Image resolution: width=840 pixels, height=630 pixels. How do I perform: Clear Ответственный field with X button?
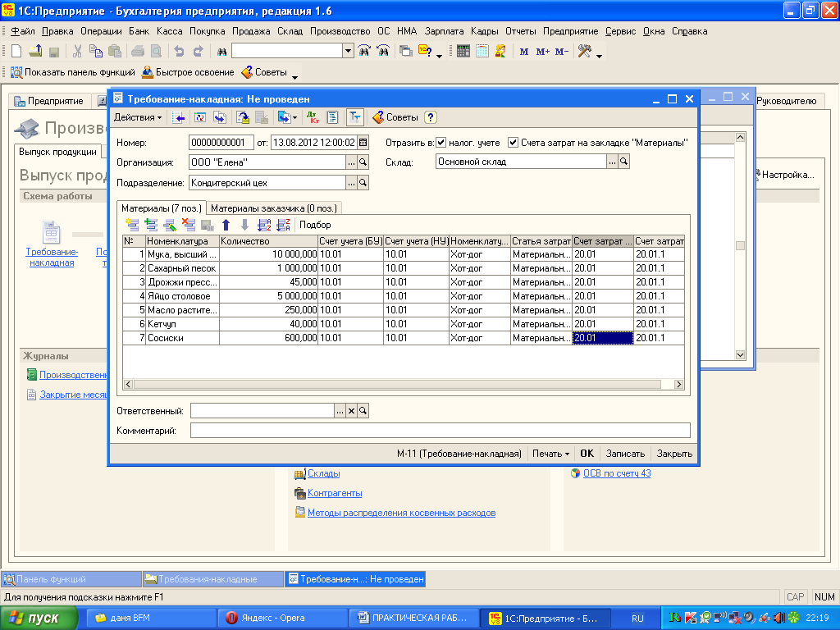click(x=351, y=411)
